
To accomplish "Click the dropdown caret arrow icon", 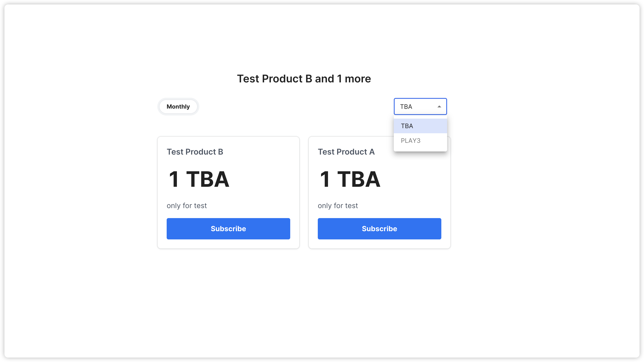I will pos(439,107).
